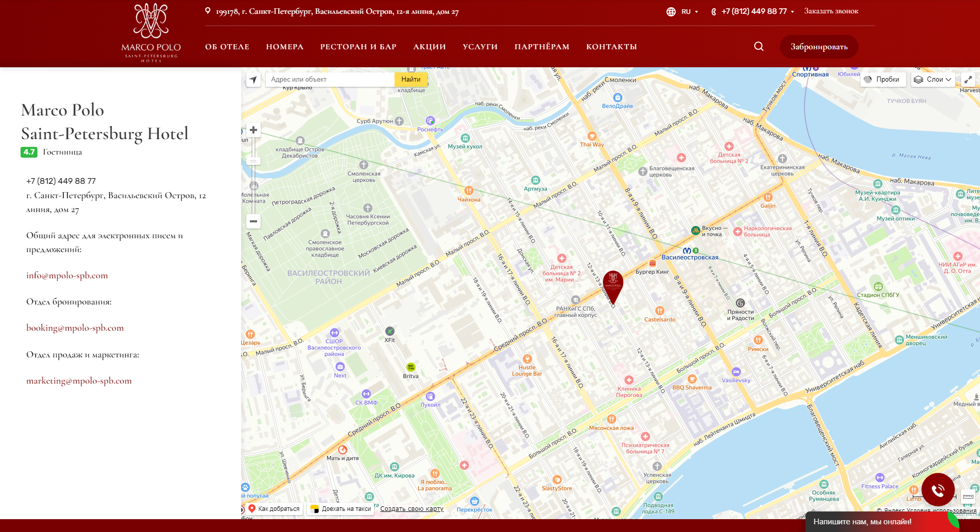Open the КОНТАКТЫ menu item
The height and width of the screenshot is (532, 980).
[612, 47]
